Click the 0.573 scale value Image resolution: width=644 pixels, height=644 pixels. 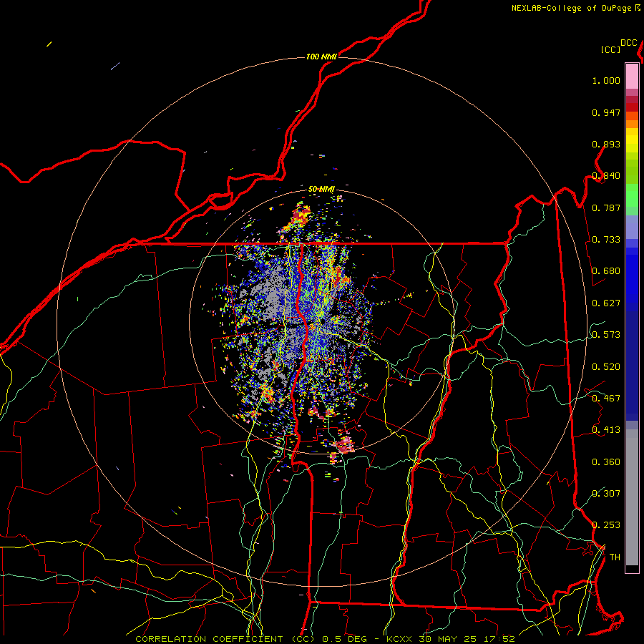pyautogui.click(x=606, y=335)
